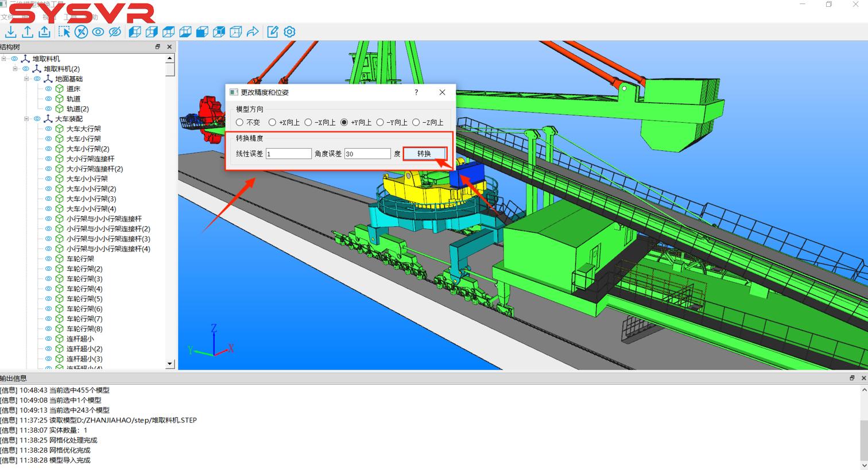Select 大车小小行架(4) tree item
Viewport: 868px width, 470px height.
coord(91,209)
